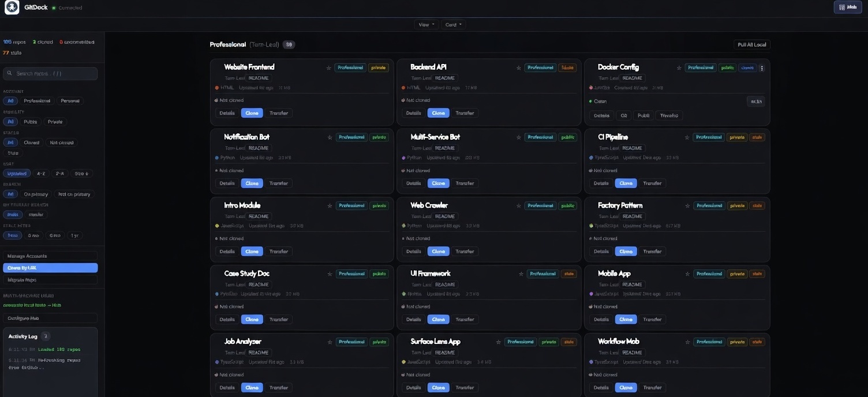Open Docker Config's three-dot overflow menu
Viewport: 868px width, 397px height.
[761, 67]
